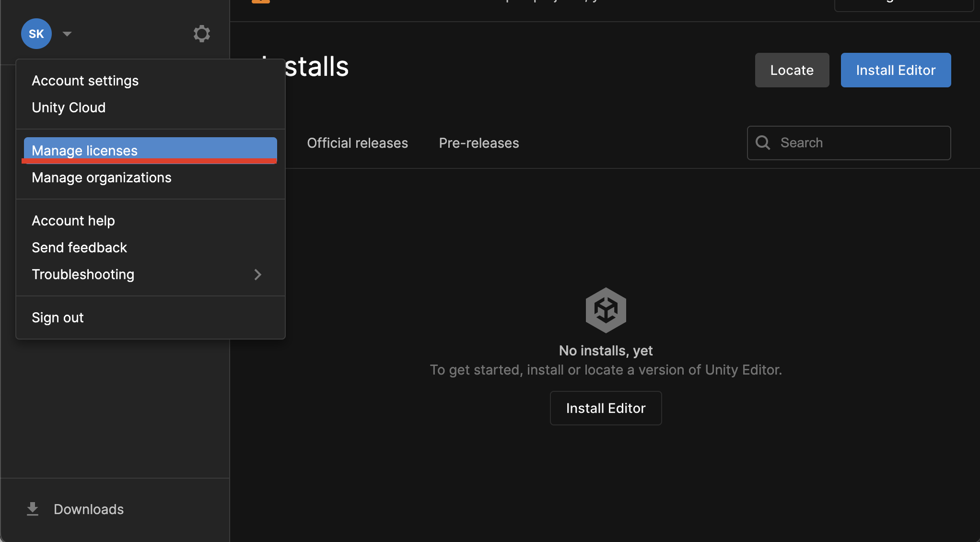Select Manage licenses in the menu

[x=150, y=150]
